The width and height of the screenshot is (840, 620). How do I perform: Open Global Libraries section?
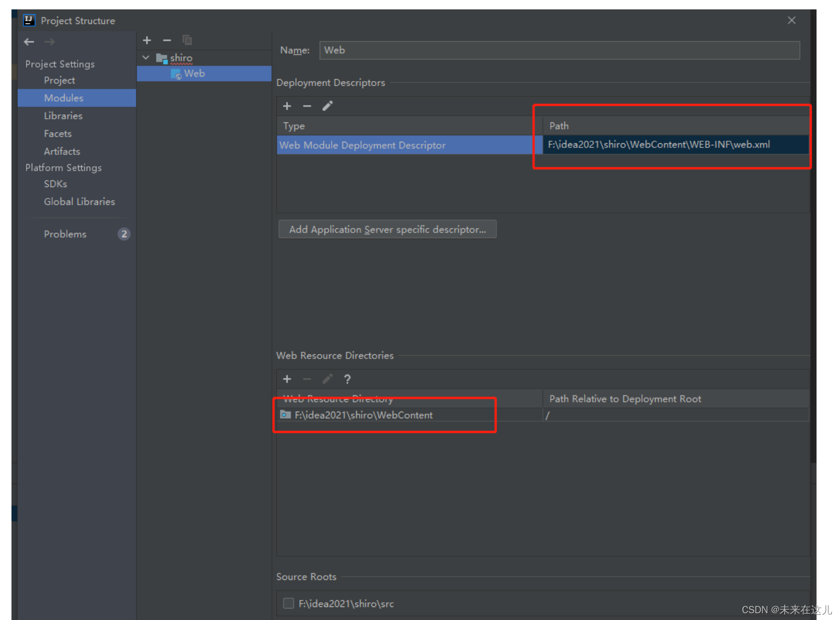(x=79, y=202)
